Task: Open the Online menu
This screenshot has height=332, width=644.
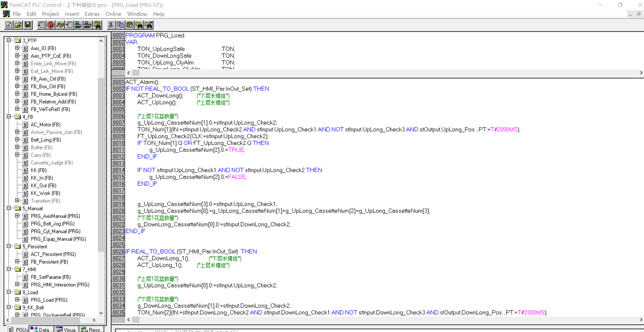Action: click(x=113, y=14)
